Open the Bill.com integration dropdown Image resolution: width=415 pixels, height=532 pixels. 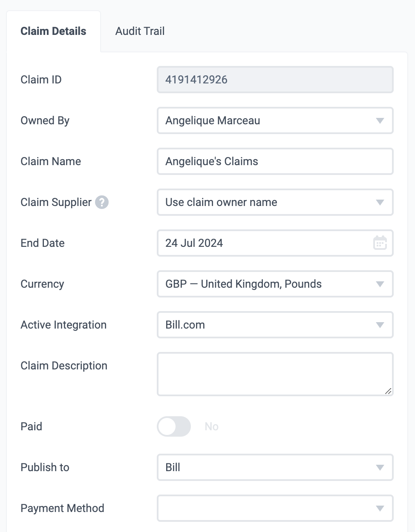point(275,325)
